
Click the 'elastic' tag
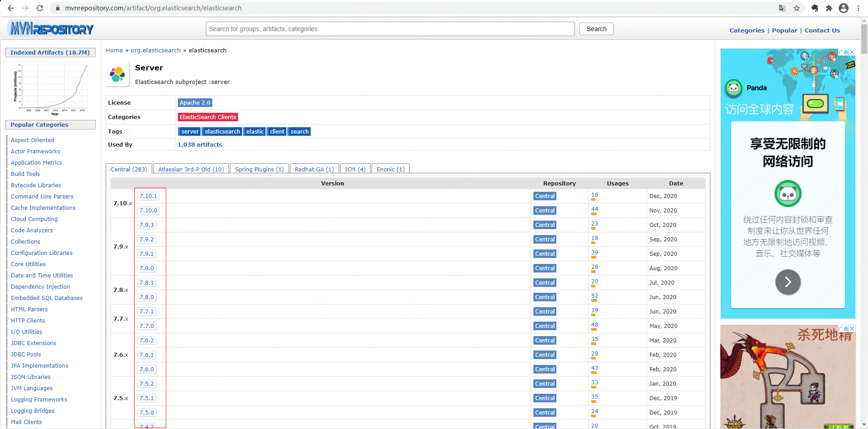pyautogui.click(x=255, y=132)
